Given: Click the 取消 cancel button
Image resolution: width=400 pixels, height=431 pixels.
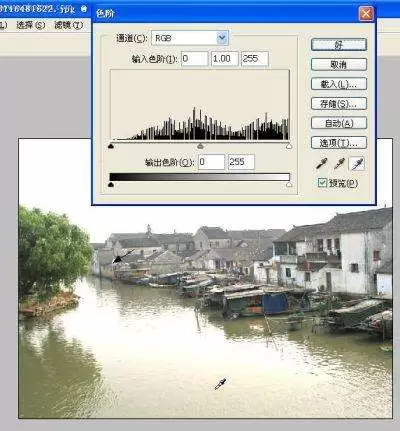Looking at the screenshot, I should coord(339,64).
